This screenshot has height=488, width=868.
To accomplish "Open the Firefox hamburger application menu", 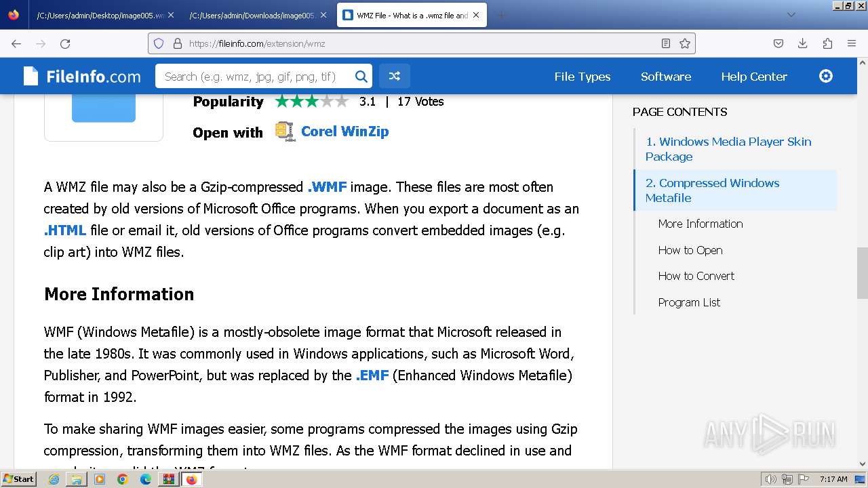I will (852, 43).
